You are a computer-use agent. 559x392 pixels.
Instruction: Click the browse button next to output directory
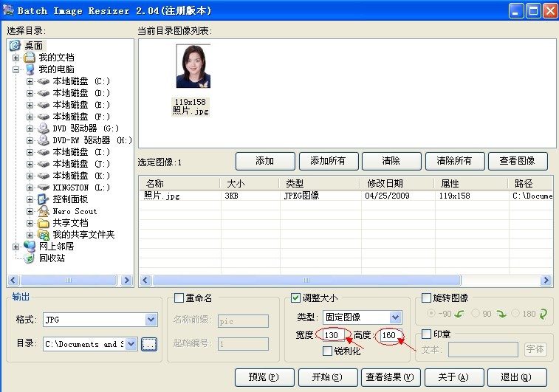[149, 344]
